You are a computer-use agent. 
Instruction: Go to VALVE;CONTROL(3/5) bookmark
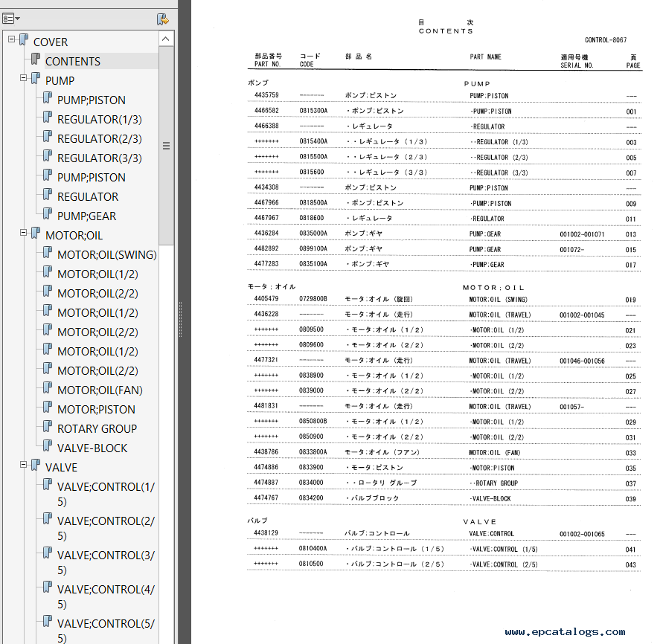tap(106, 563)
